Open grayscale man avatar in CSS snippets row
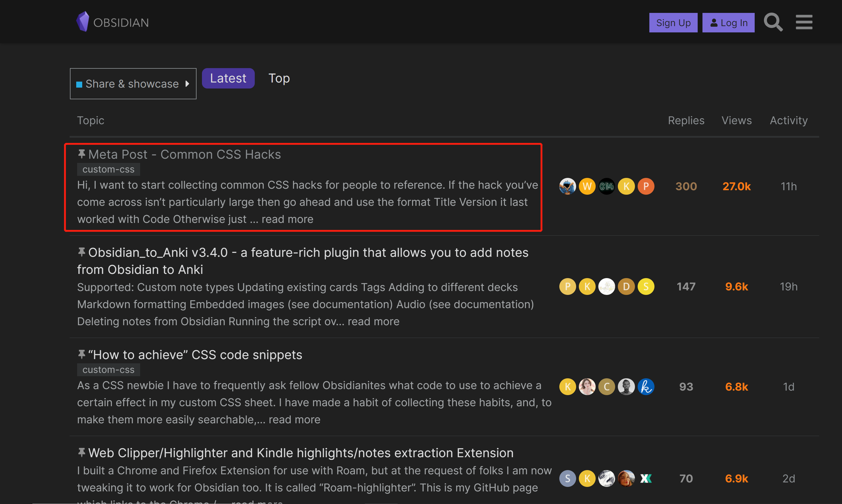 coord(626,386)
